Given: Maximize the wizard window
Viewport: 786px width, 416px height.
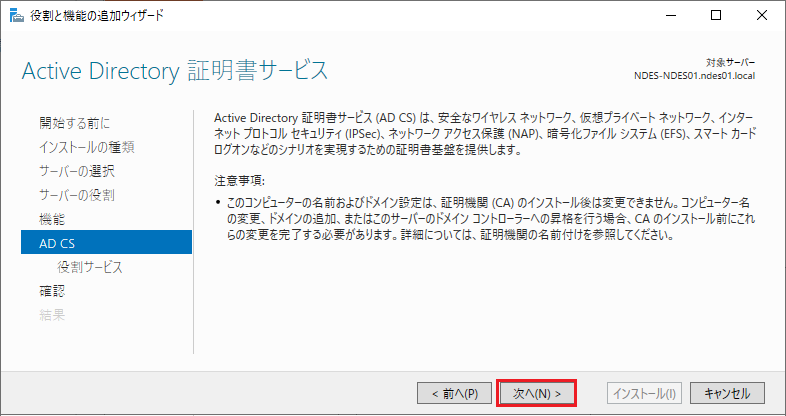Looking at the screenshot, I should tap(716, 16).
